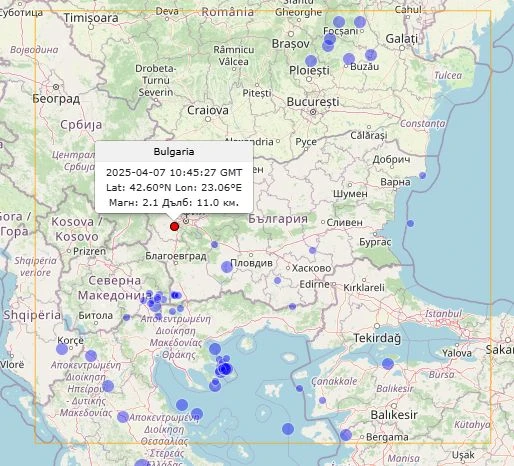
Task: Click the Tulcea region label
Action: (x=448, y=76)
